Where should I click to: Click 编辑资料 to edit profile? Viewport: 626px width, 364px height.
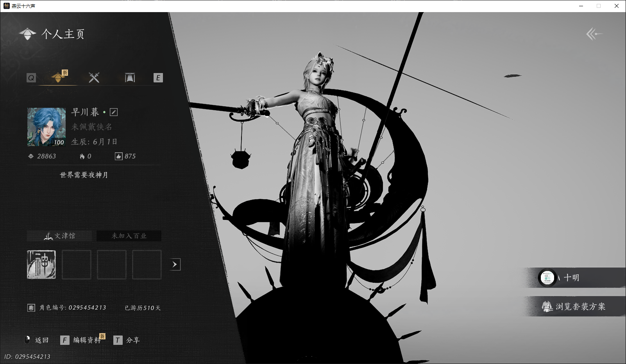[x=87, y=340]
